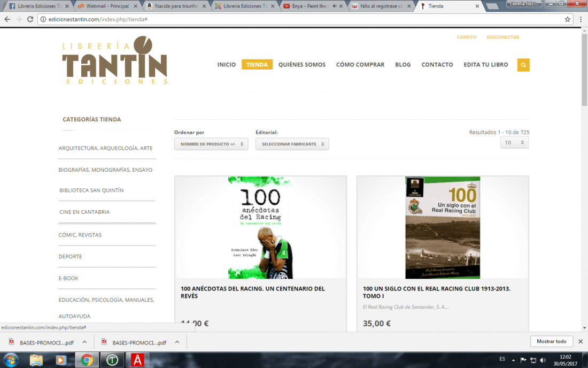Click ES language indicator in taskbar

pos(502,359)
